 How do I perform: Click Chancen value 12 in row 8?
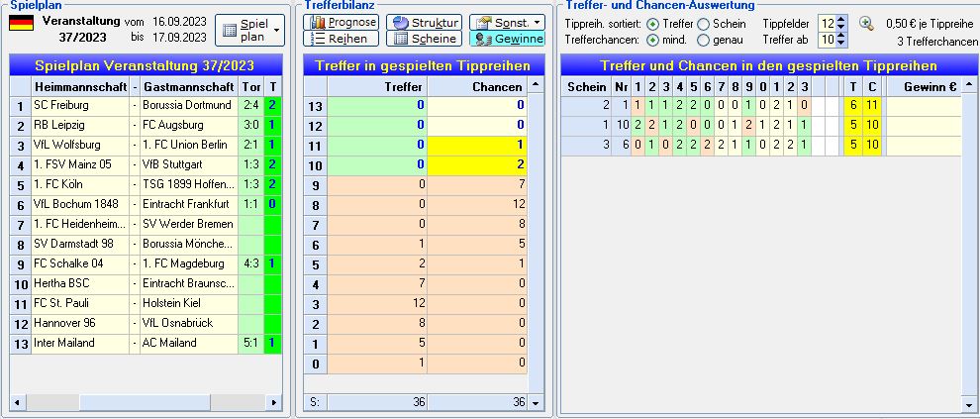tap(477, 204)
